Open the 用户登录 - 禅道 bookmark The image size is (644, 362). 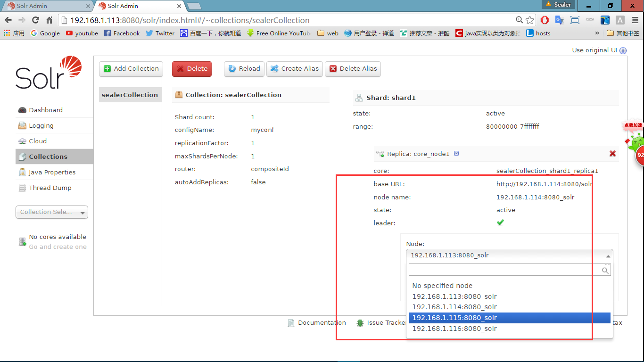point(370,33)
